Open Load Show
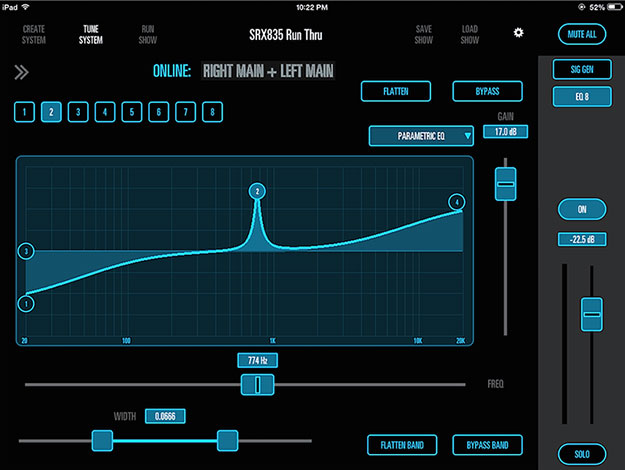The width and height of the screenshot is (625, 470). tap(470, 35)
